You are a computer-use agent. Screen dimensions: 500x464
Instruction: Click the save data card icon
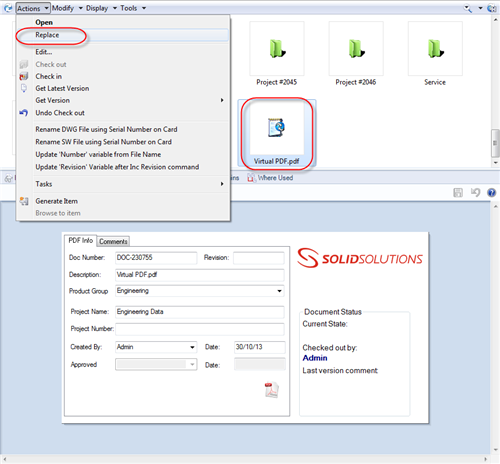pyautogui.click(x=458, y=192)
